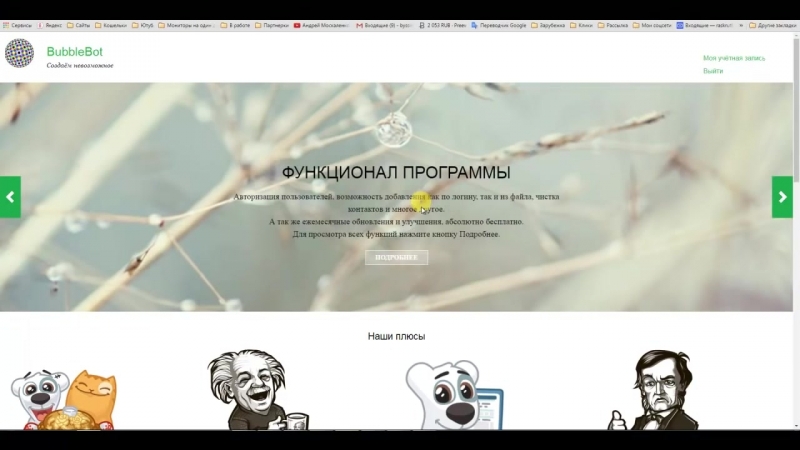This screenshot has width=800, height=450.
Task: Click the BubbleBot site title
Action: coord(74,52)
